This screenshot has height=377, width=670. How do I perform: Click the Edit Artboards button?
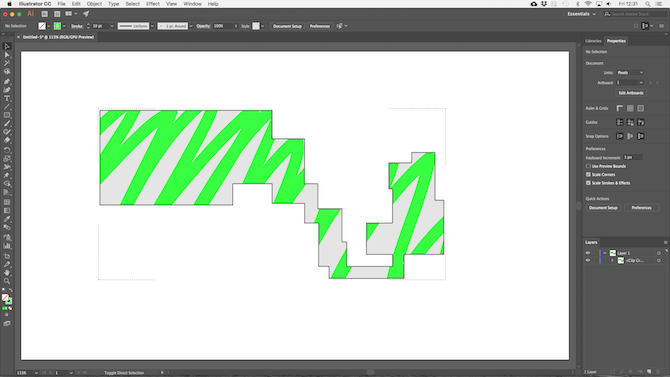(631, 93)
